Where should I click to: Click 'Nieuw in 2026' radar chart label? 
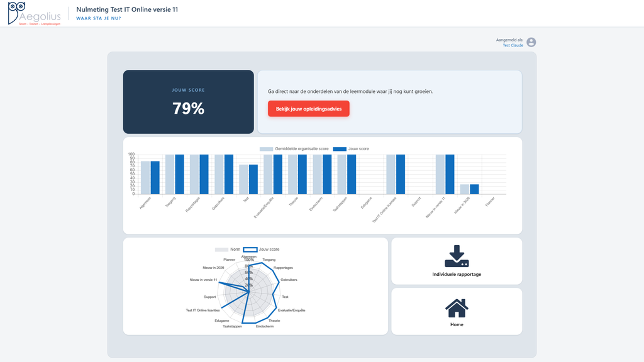[213, 268]
